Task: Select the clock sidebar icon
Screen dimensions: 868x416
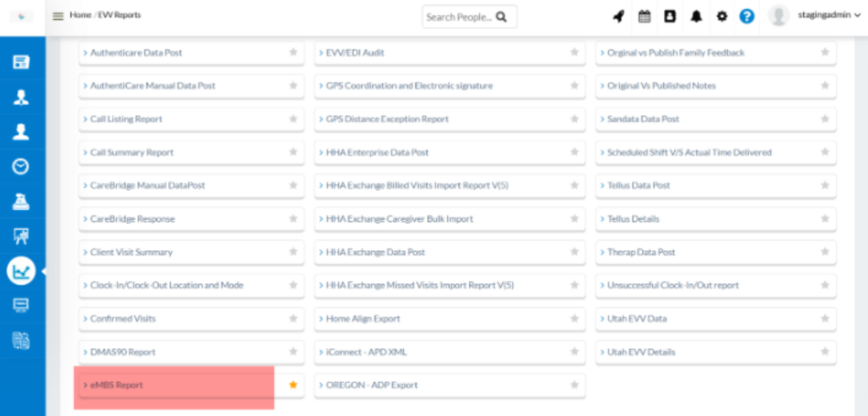Action: 21,167
